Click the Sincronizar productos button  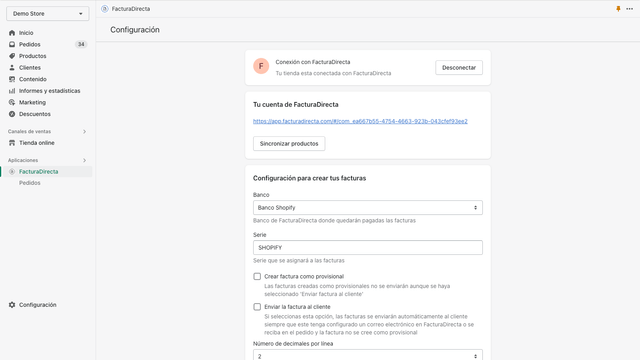[289, 144]
